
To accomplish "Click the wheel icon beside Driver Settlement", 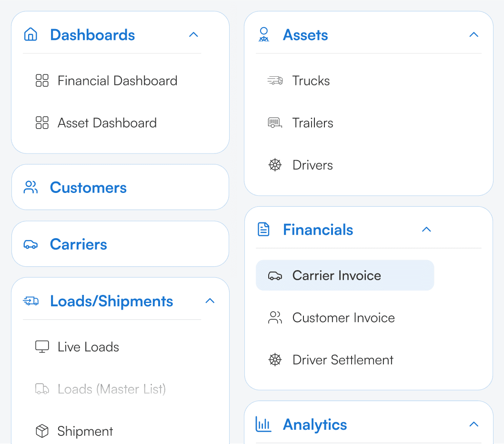I will [275, 360].
